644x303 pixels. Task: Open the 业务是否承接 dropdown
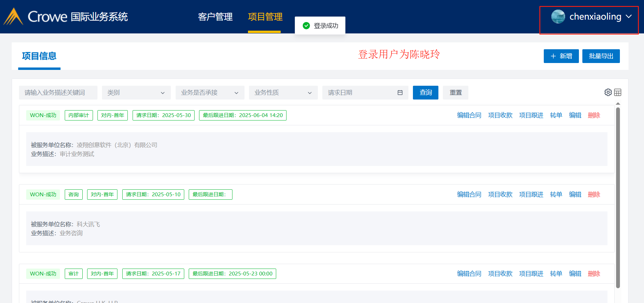click(210, 93)
